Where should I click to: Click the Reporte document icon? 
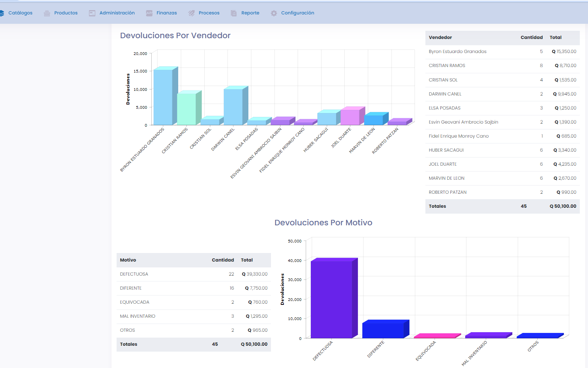(234, 13)
